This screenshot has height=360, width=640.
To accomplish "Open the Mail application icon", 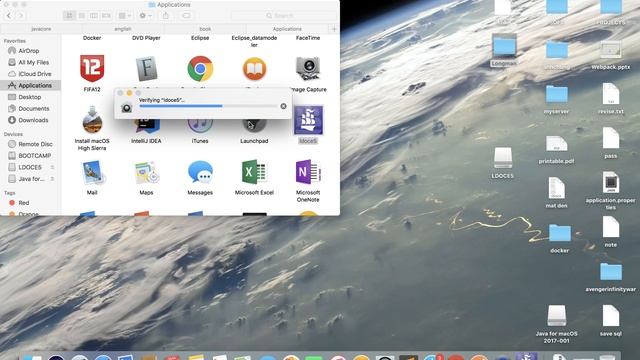I will (x=92, y=172).
